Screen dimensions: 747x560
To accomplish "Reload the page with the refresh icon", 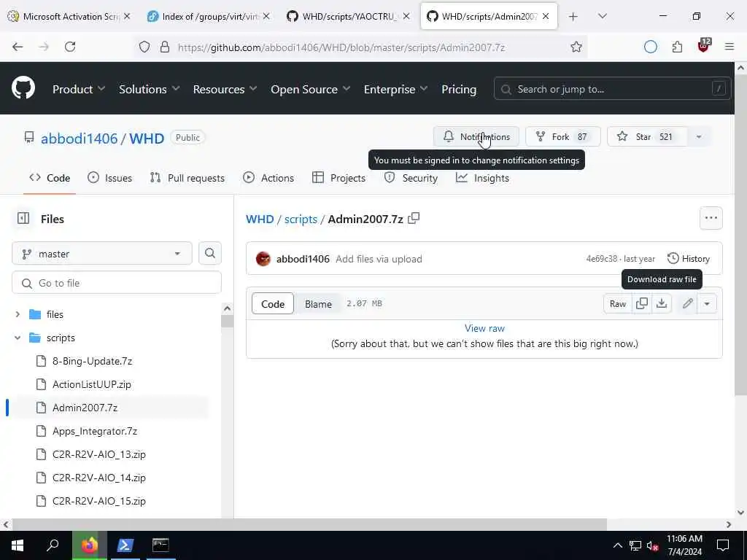I will coord(70,47).
